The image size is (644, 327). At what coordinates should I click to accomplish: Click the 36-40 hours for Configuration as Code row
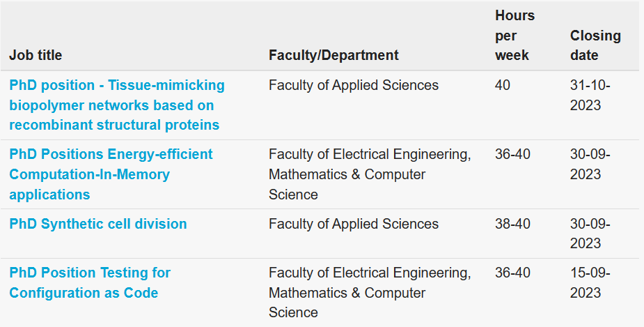[x=512, y=273]
